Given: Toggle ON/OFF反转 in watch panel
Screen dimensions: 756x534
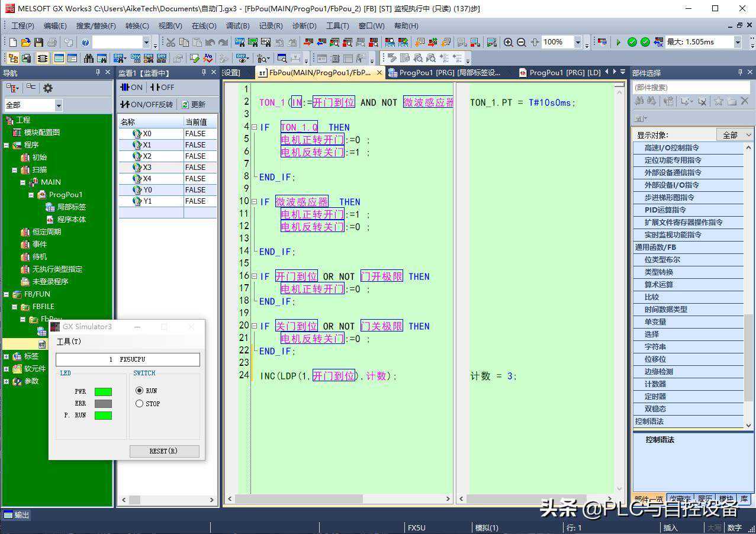Looking at the screenshot, I should 147,104.
